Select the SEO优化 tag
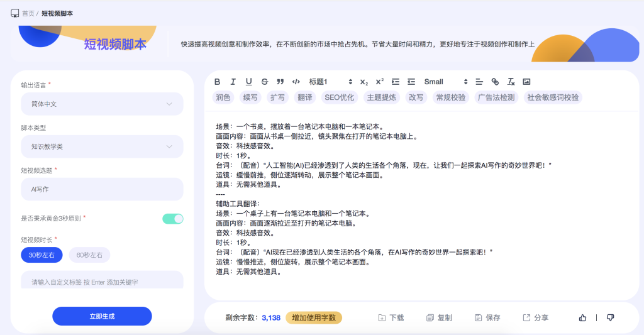Screen dimensions: 644x335 pos(339,97)
